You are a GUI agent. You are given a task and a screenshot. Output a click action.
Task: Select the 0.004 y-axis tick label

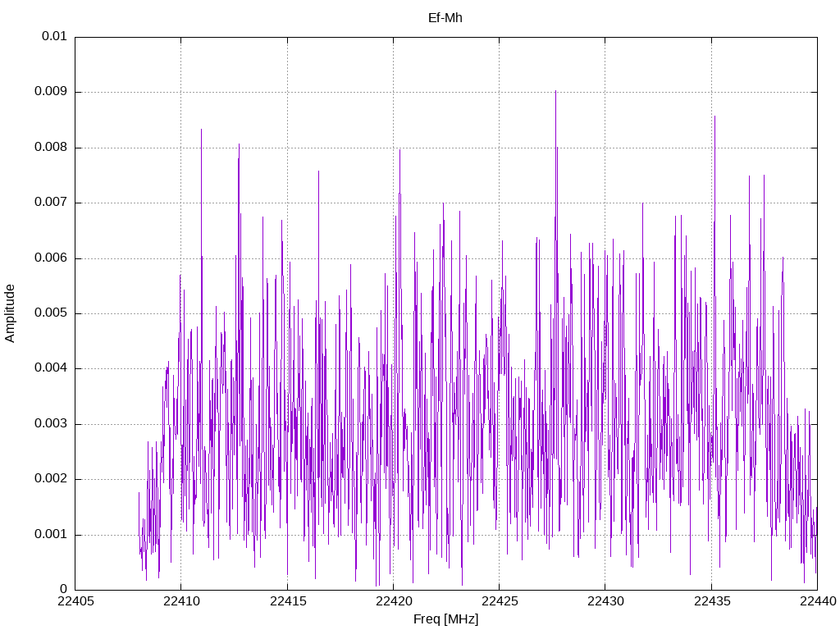coord(51,368)
